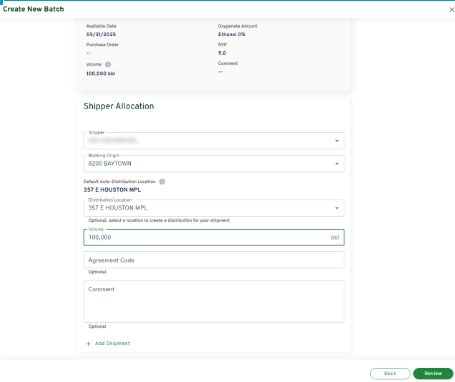Close the Create New Batch dialog
Image resolution: width=455 pixels, height=382 pixels.
(x=451, y=10)
